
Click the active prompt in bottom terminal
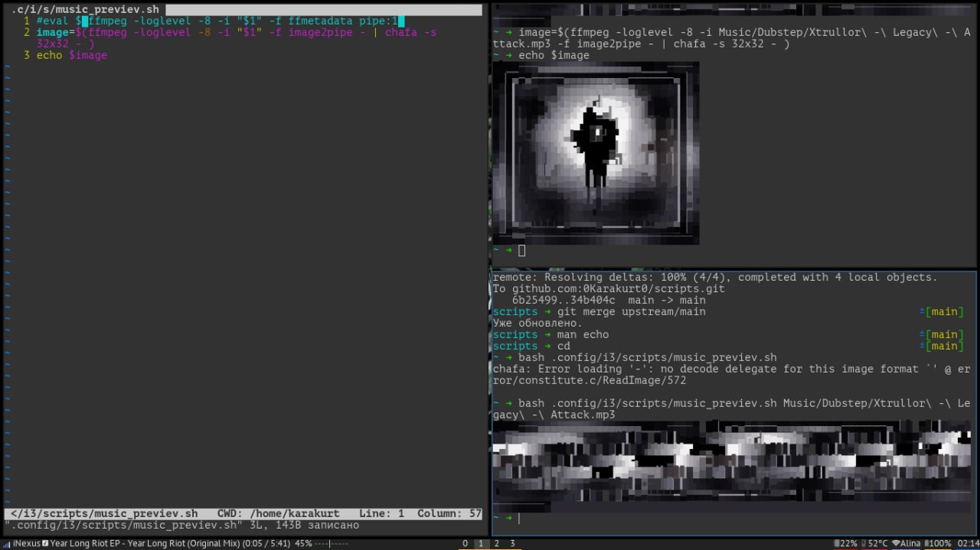click(507, 519)
